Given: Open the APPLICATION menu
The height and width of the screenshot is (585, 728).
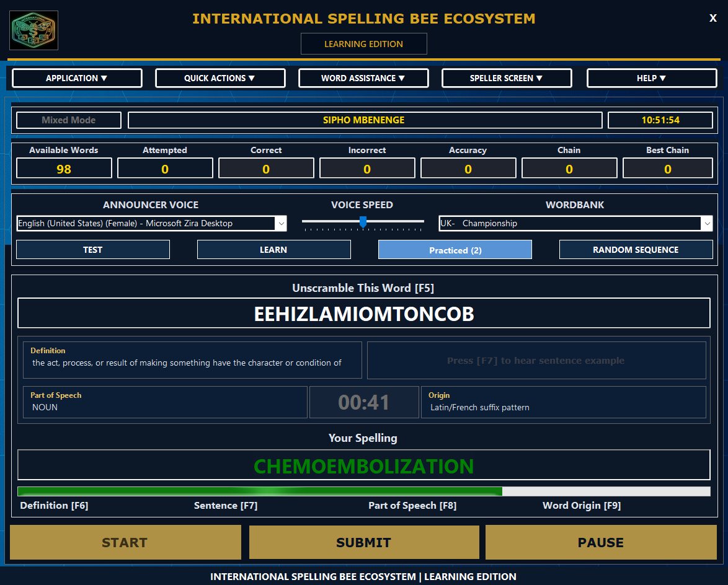Looking at the screenshot, I should pos(77,78).
